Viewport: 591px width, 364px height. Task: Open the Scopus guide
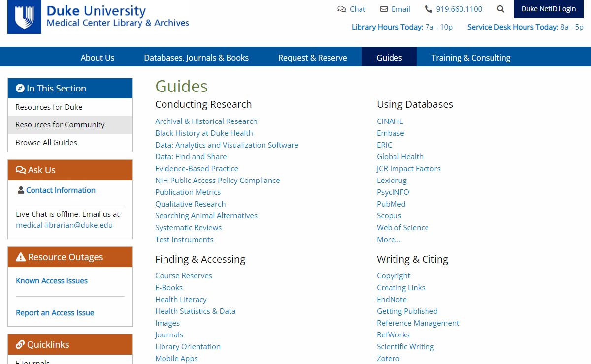click(389, 215)
